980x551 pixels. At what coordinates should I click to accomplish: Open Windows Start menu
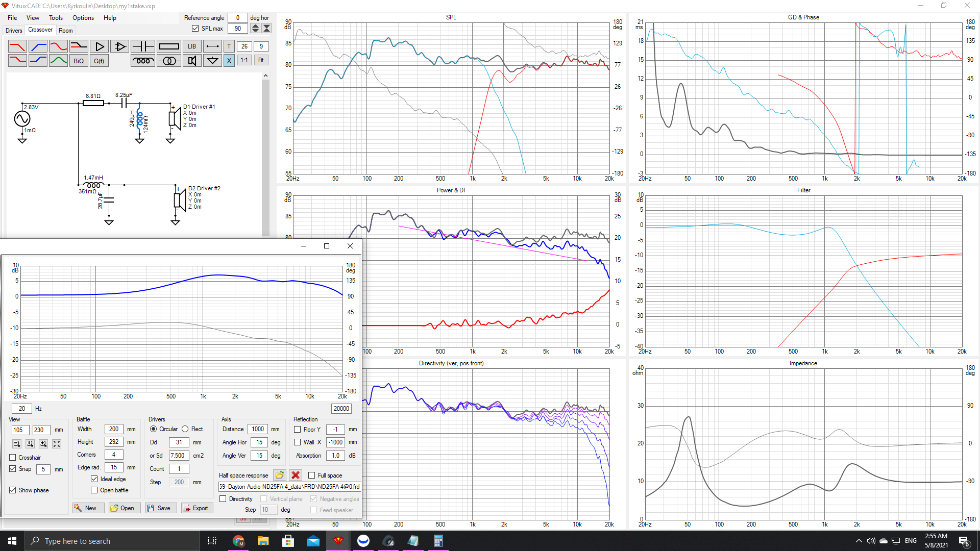click(x=12, y=541)
